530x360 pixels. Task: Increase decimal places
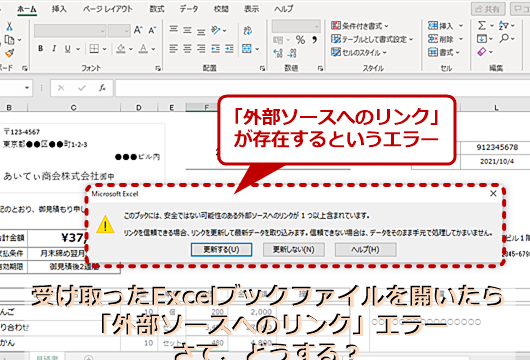[278, 53]
